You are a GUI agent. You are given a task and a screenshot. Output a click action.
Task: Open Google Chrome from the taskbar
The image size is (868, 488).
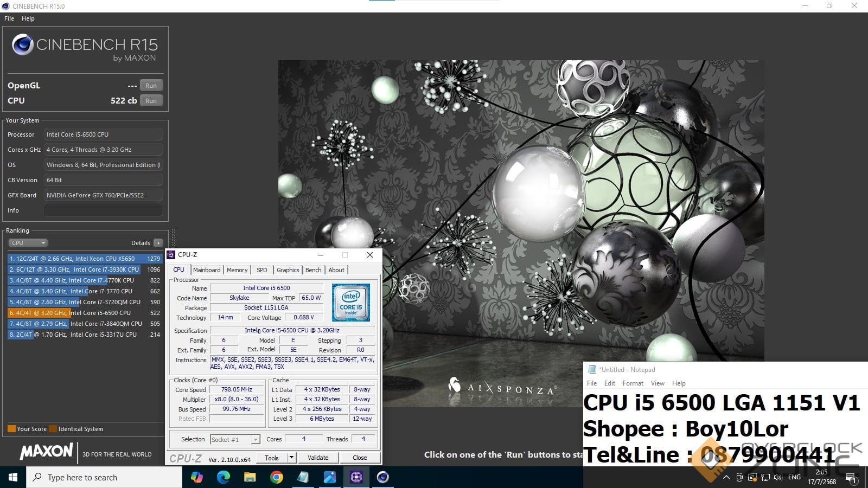pos(276,477)
